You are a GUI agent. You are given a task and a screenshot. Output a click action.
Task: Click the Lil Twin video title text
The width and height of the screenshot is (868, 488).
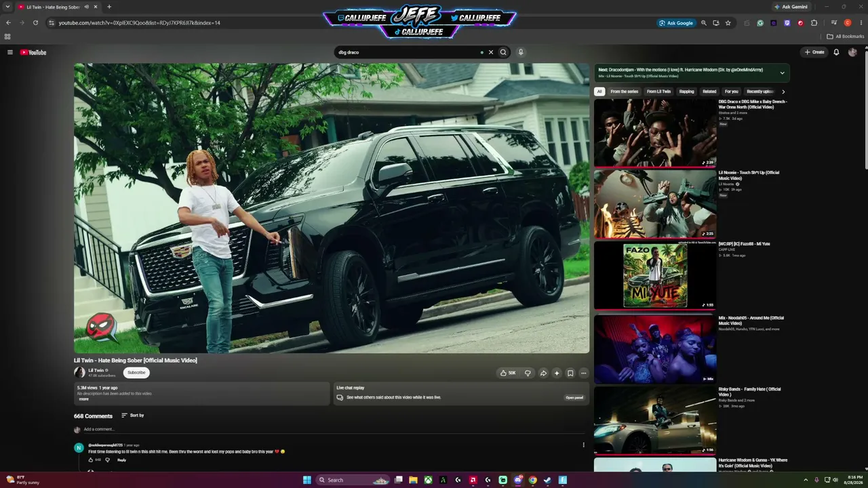coord(136,361)
